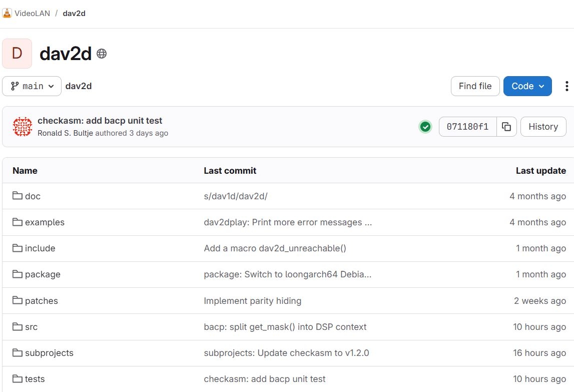Click the folder icon beside examples
Viewport: 574px width, 392px height.
[17, 222]
